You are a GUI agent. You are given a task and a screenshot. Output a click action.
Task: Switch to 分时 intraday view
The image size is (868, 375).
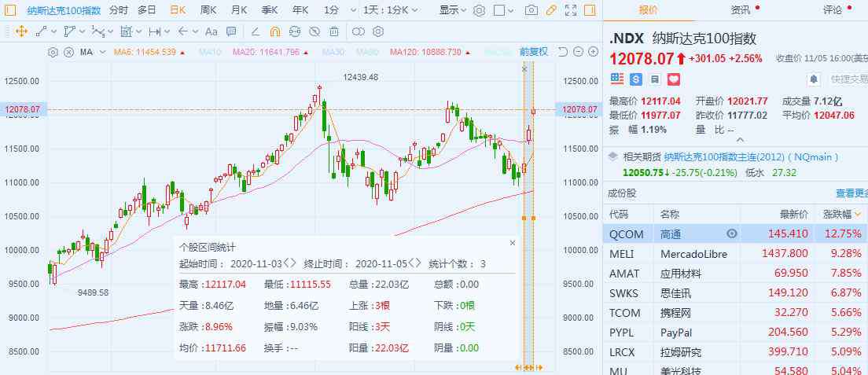pos(118,10)
